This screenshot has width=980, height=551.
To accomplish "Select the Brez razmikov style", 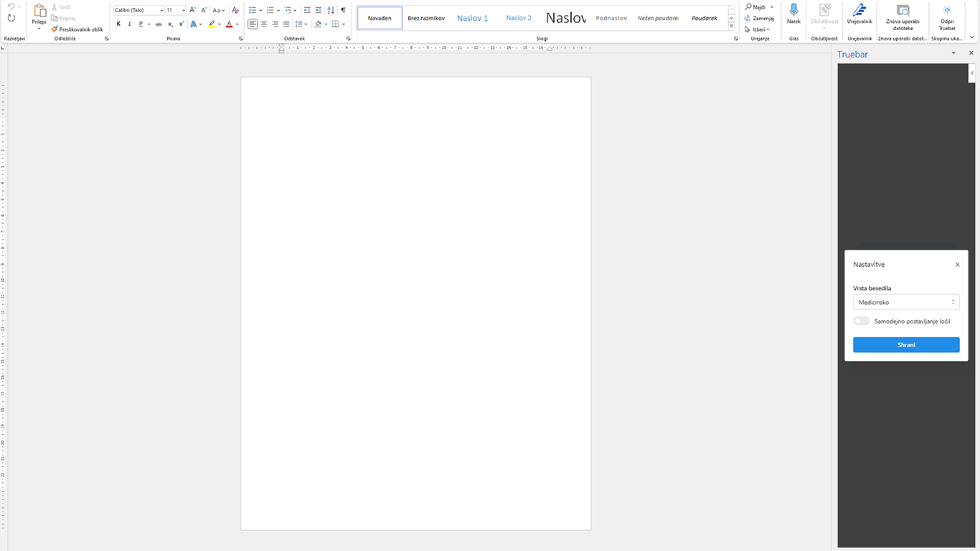I will coord(426,18).
